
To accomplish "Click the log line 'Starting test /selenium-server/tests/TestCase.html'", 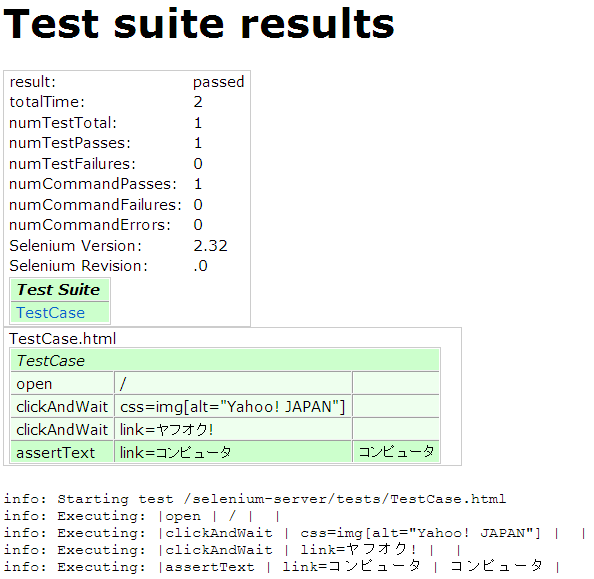I will pos(255,499).
